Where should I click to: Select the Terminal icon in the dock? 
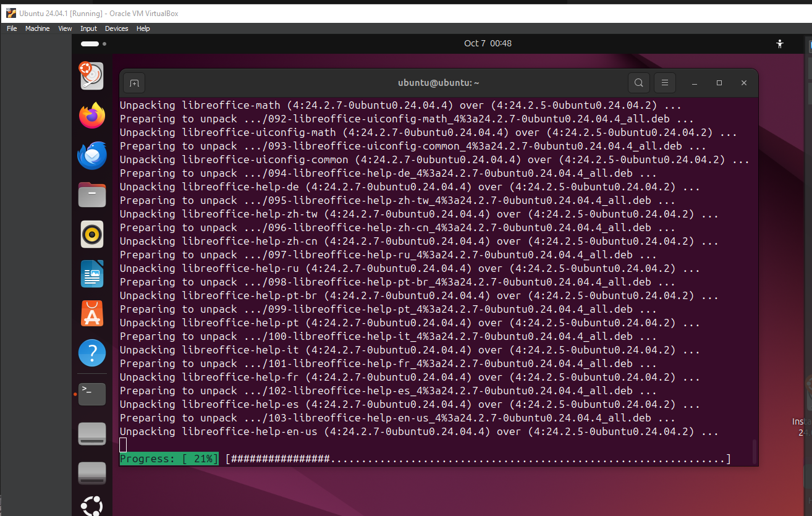[92, 393]
